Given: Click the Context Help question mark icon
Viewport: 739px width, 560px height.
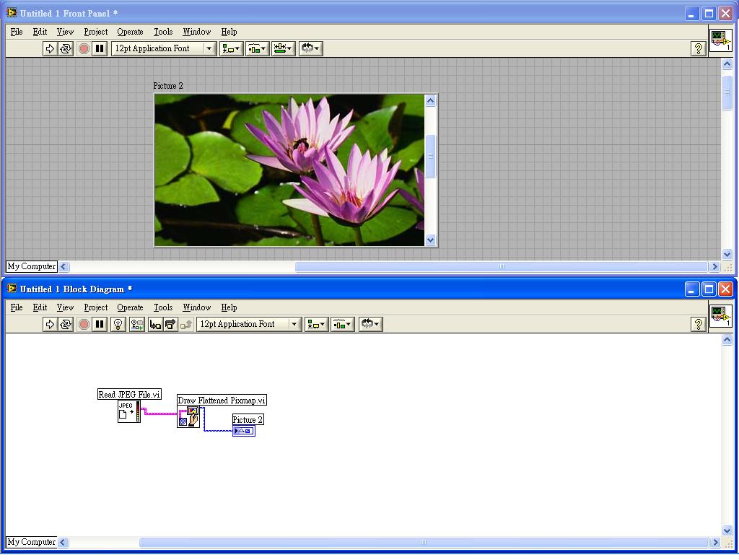Looking at the screenshot, I should (698, 48).
